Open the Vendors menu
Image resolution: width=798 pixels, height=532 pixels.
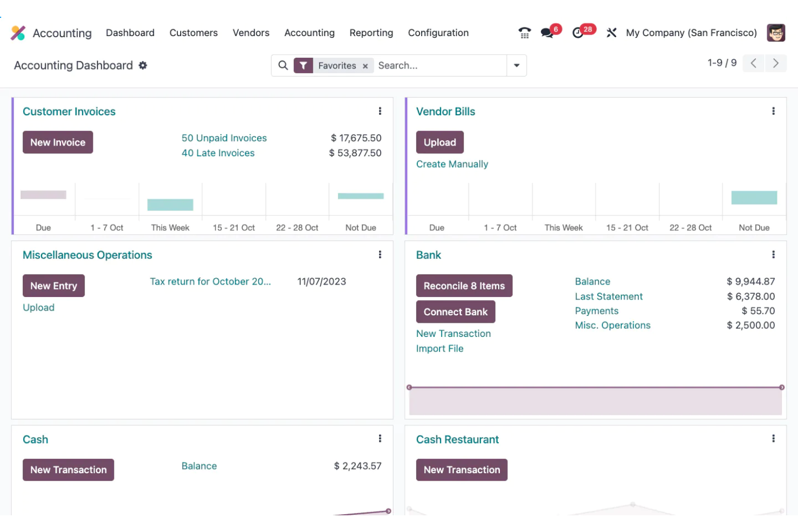point(251,32)
